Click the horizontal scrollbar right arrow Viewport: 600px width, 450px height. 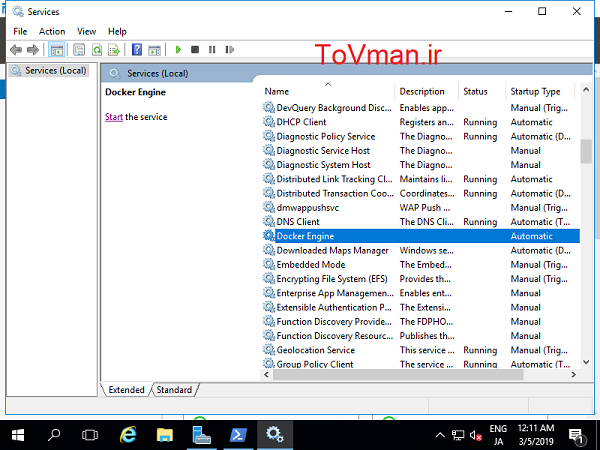pyautogui.click(x=573, y=375)
